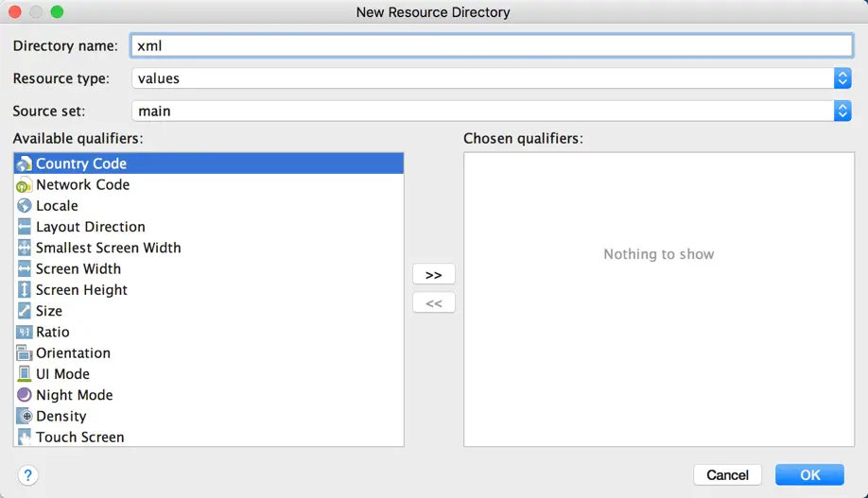868x498 pixels.
Task: Click the Orientation qualifier icon
Action: pyautogui.click(x=24, y=353)
